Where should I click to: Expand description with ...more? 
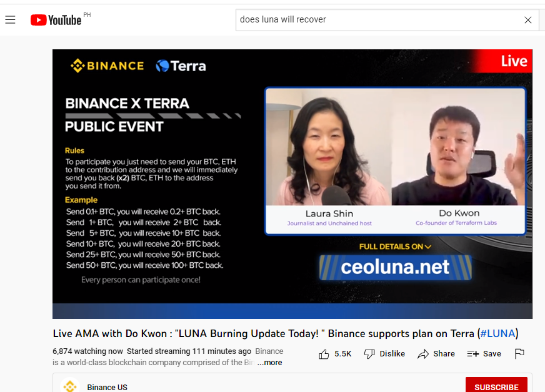[270, 363]
